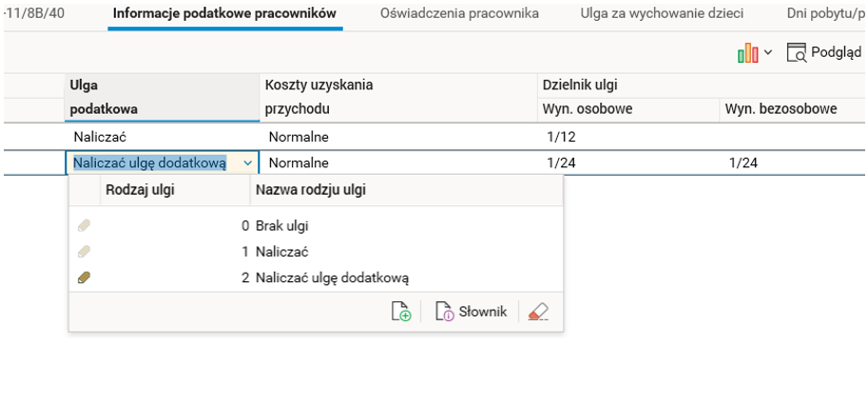Open the Oświadczenia pracownika tab

[459, 14]
